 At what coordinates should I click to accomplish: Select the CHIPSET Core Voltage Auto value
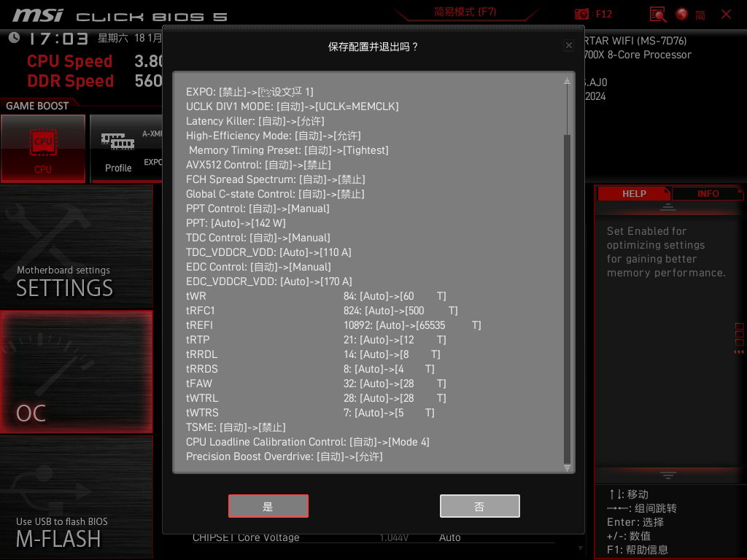[449, 537]
